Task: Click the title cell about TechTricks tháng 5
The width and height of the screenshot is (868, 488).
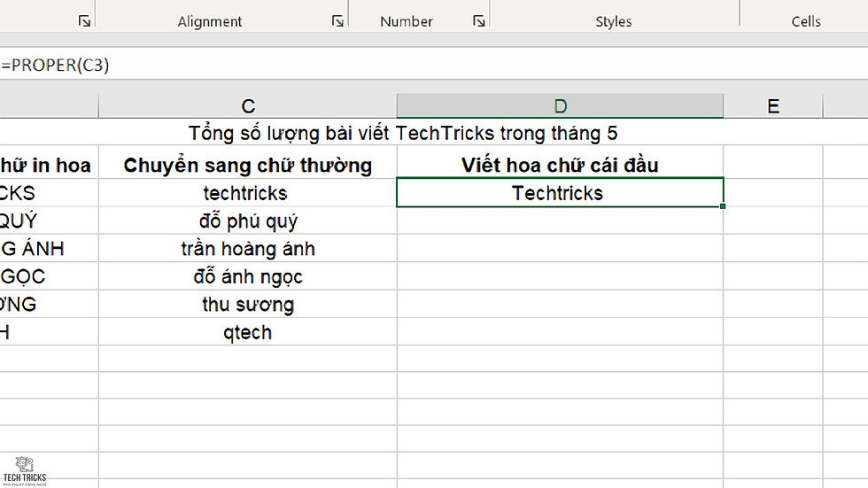Action: click(x=403, y=133)
